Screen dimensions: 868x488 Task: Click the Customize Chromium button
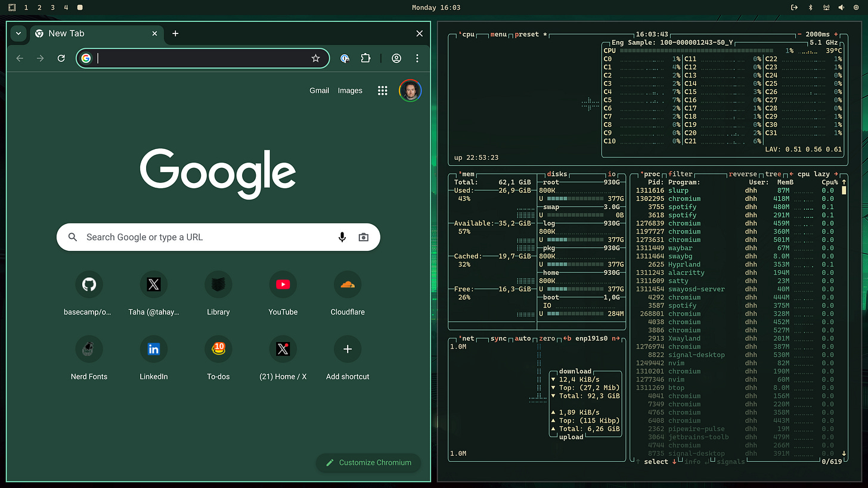pyautogui.click(x=368, y=462)
